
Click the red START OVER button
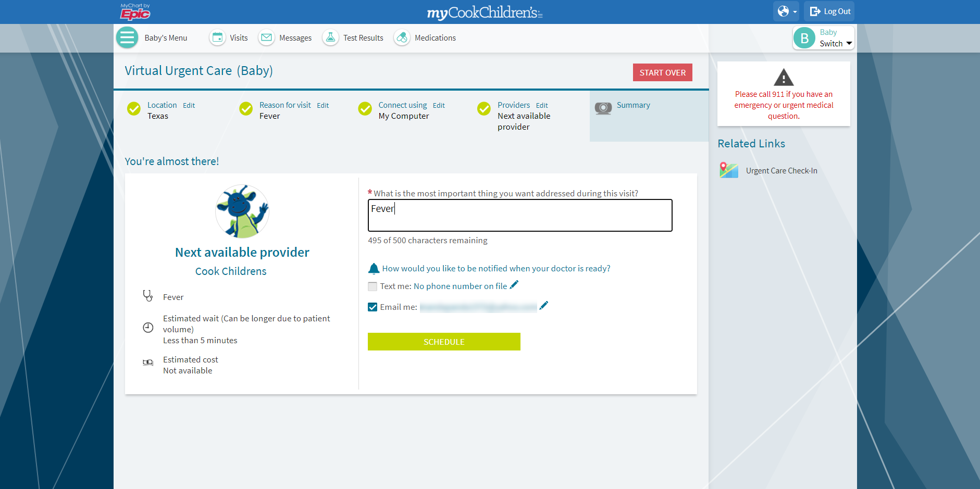[662, 72]
